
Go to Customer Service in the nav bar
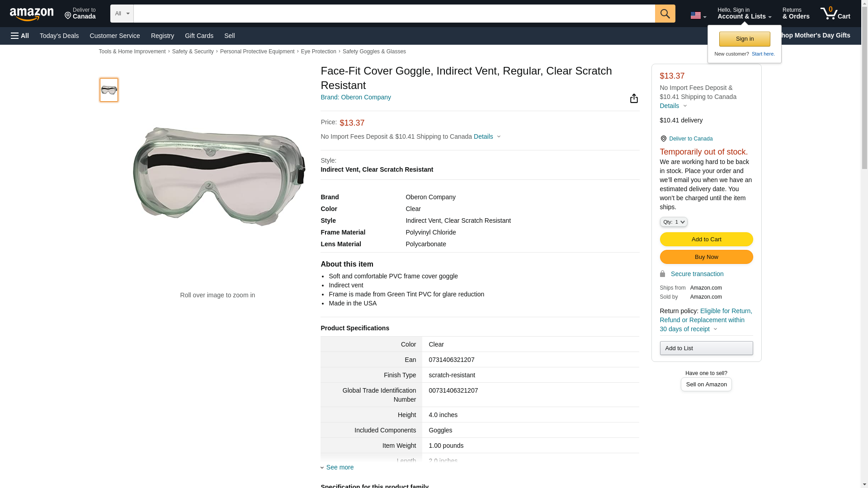[x=115, y=36]
